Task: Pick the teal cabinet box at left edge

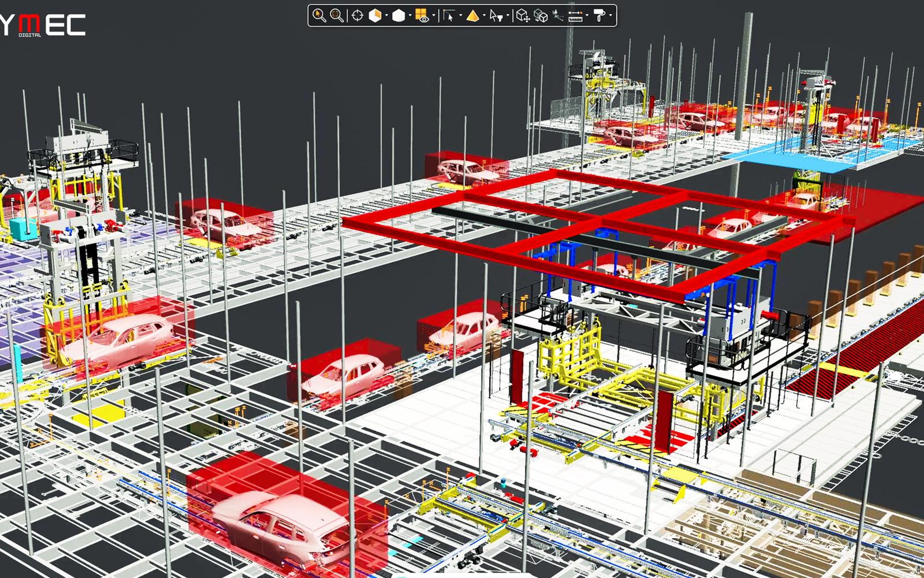Action: (24, 229)
